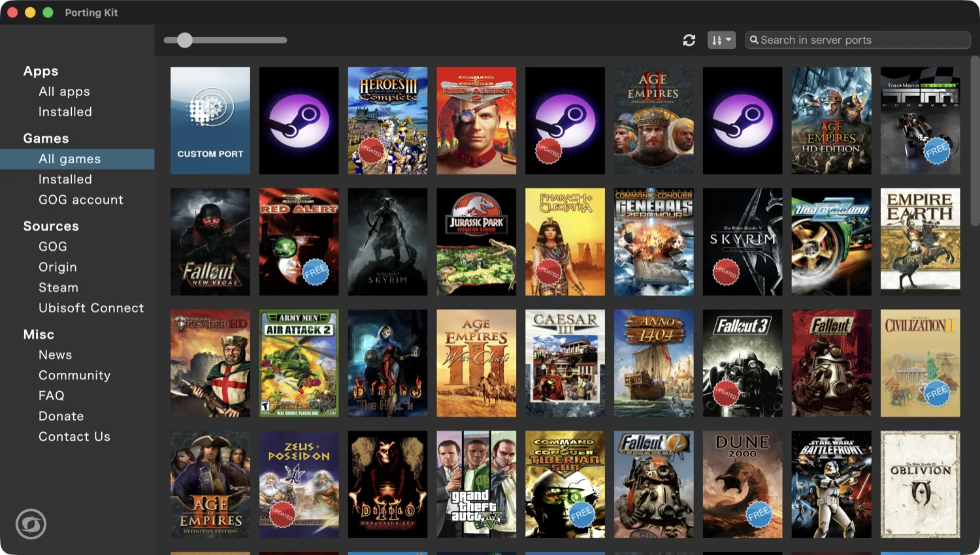Click the refresh icon in the toolbar
980x555 pixels.
(689, 40)
